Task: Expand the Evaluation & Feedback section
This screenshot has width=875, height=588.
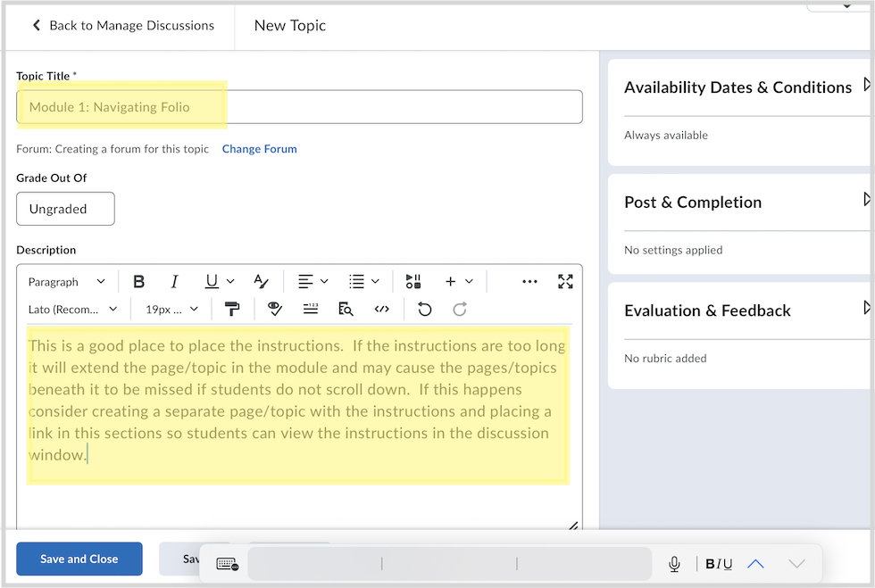Action: 866,309
